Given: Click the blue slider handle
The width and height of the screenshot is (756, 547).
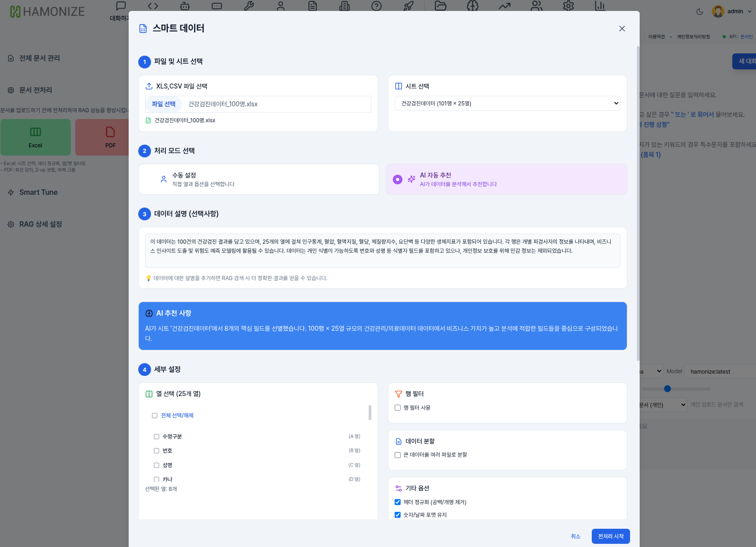Looking at the screenshot, I should coord(667,389).
